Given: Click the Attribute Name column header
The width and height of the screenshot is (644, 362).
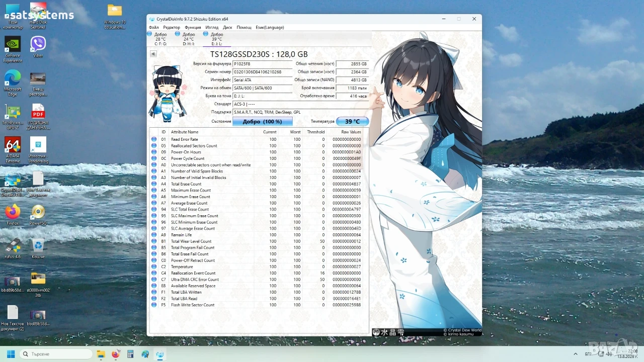Looking at the screenshot, I should click(x=185, y=132).
